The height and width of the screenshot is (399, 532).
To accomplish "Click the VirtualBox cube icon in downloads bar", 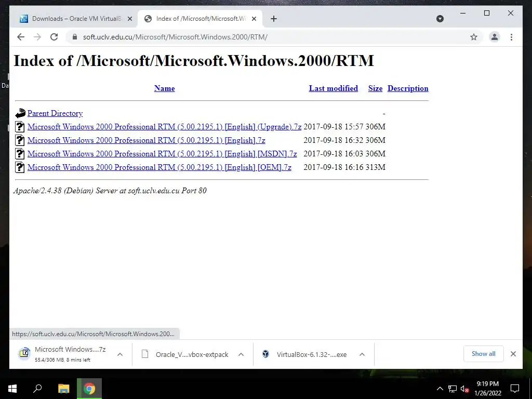I will pyautogui.click(x=265, y=354).
